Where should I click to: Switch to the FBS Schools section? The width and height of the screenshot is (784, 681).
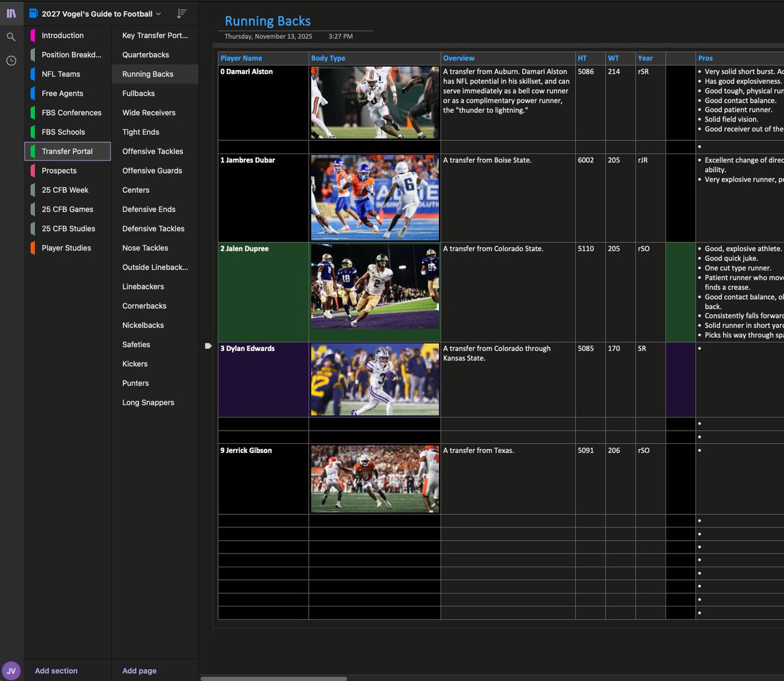point(67,132)
